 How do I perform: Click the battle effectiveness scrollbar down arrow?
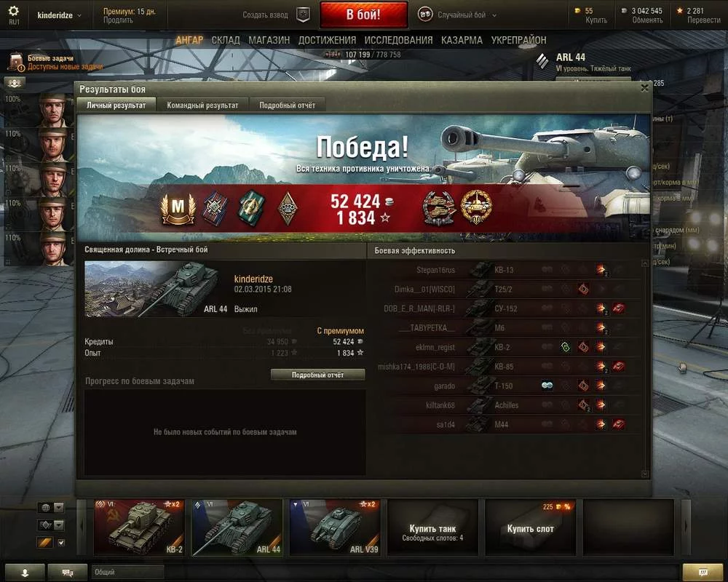[x=644, y=474]
